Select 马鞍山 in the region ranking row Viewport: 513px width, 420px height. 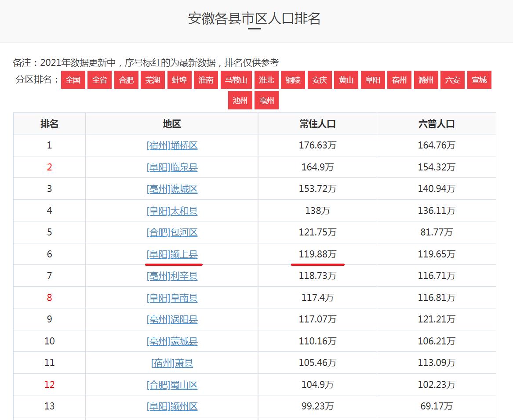(236, 80)
